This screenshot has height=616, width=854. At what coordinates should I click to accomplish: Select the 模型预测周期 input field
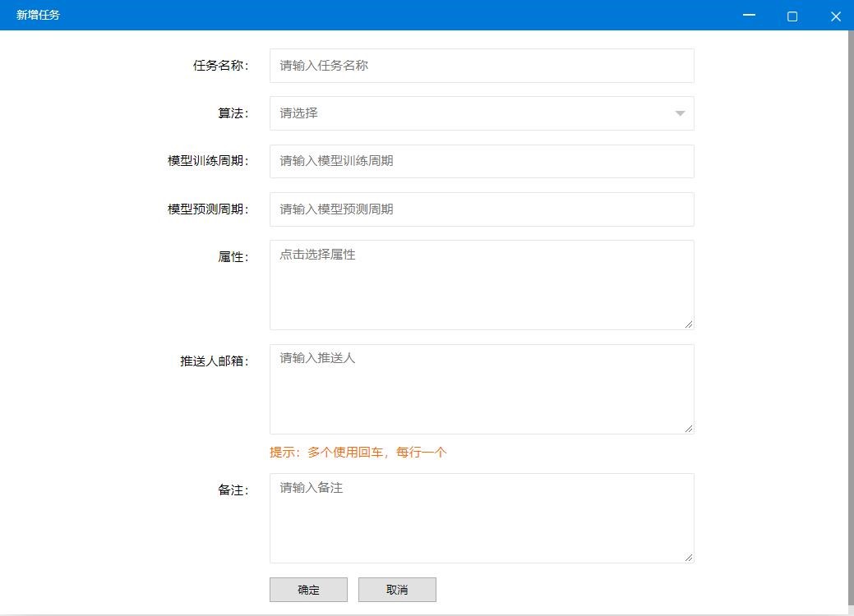(481, 209)
